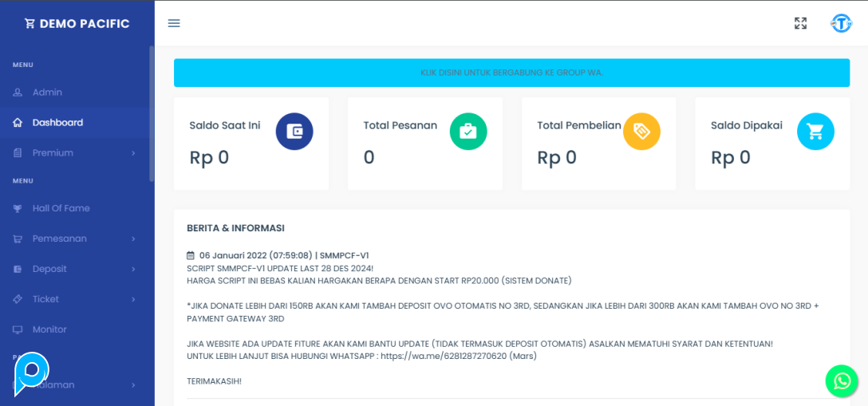Click the green WhatsApp chat icon
Image resolution: width=868 pixels, height=406 pixels.
[x=842, y=381]
